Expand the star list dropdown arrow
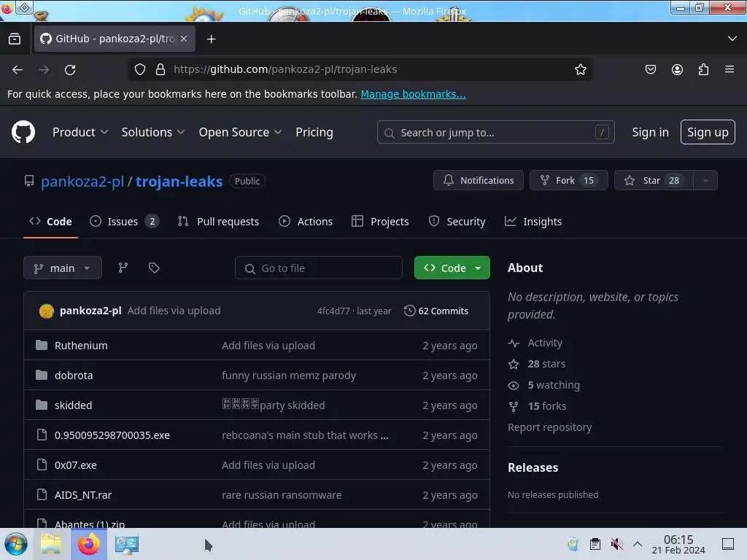 tap(705, 181)
